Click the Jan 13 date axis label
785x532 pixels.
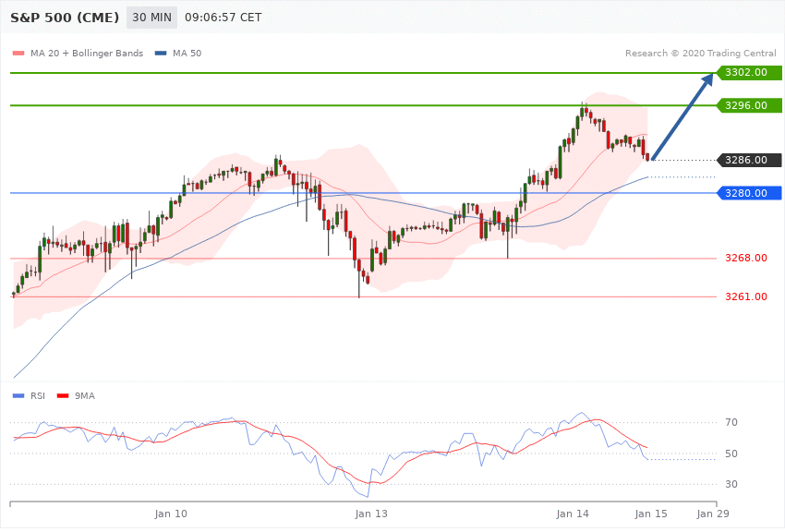(371, 514)
